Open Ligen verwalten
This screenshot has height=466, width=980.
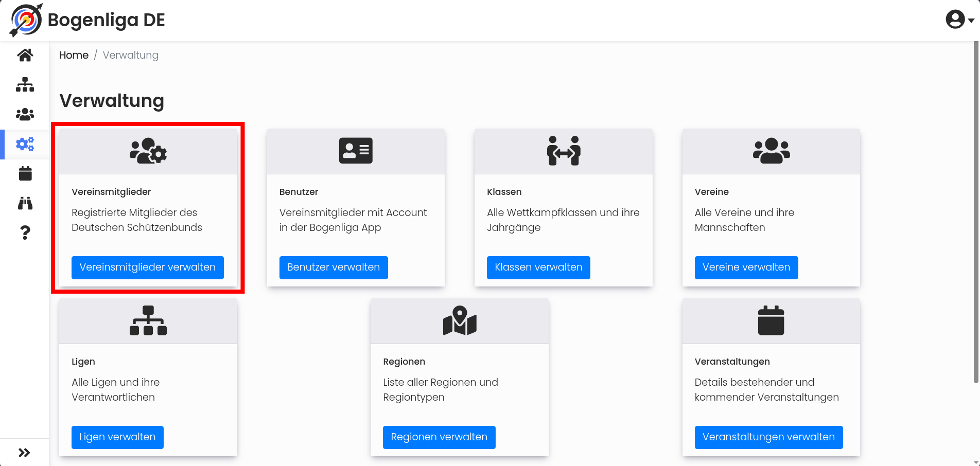pos(117,437)
